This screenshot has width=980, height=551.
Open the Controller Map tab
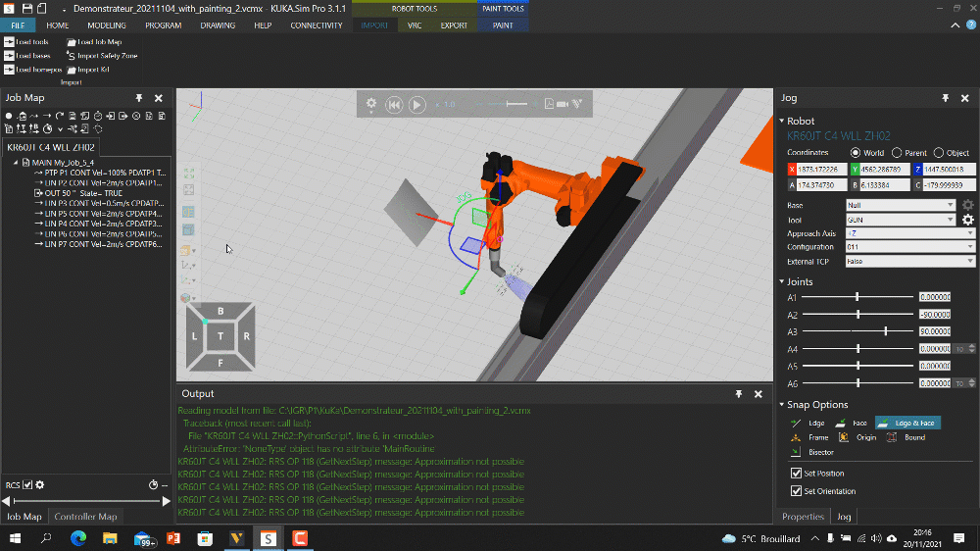tap(85, 517)
